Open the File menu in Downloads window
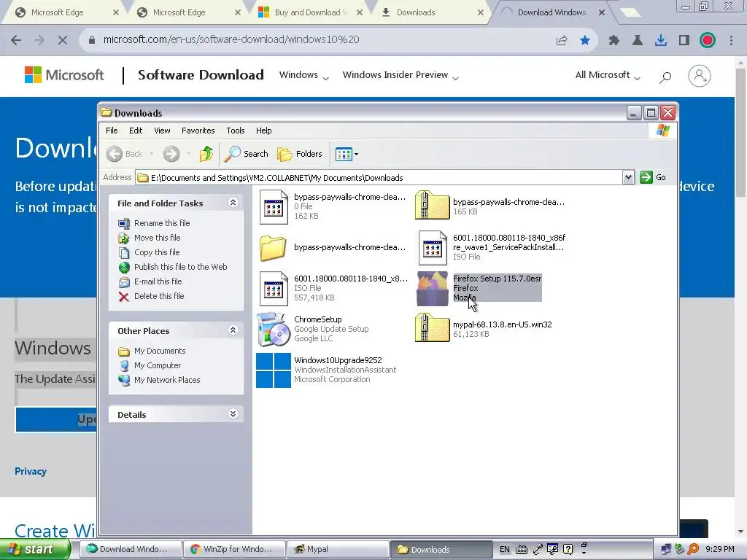Screen dimensions: 747x560 pos(112,131)
